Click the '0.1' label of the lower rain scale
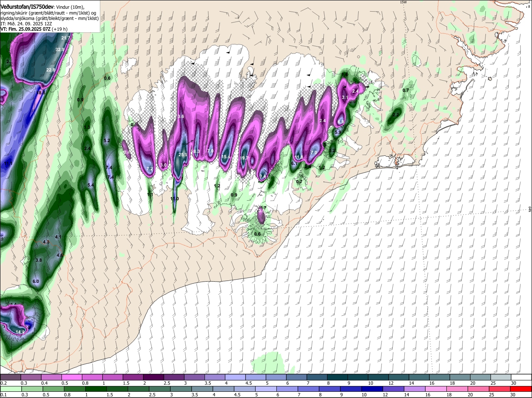 (4, 395)
